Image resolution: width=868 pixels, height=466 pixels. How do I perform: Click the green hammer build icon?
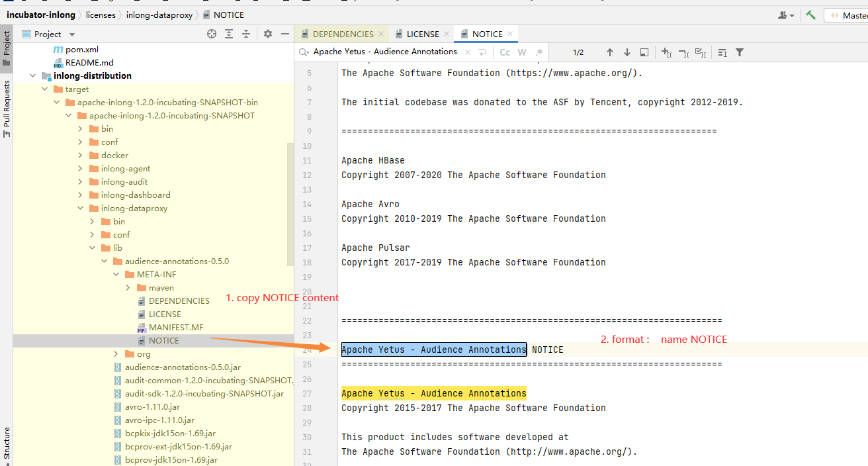[x=810, y=15]
